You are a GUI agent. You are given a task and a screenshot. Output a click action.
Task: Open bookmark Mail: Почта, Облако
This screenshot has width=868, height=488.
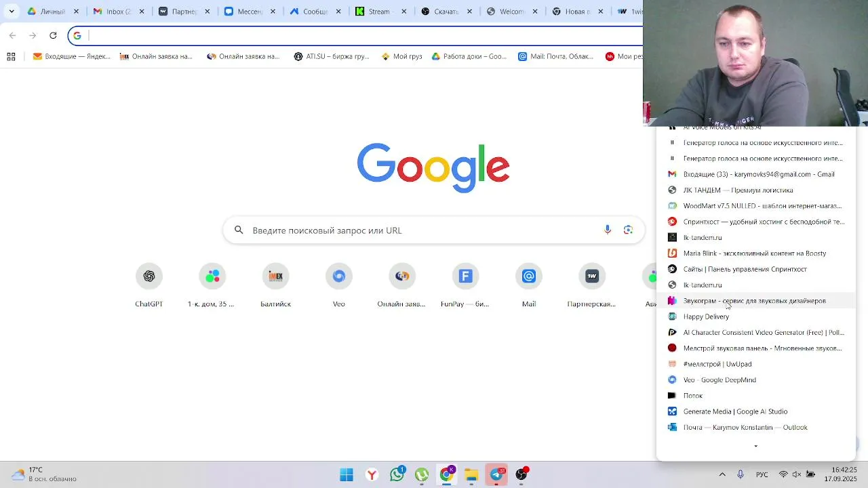[x=555, y=57]
